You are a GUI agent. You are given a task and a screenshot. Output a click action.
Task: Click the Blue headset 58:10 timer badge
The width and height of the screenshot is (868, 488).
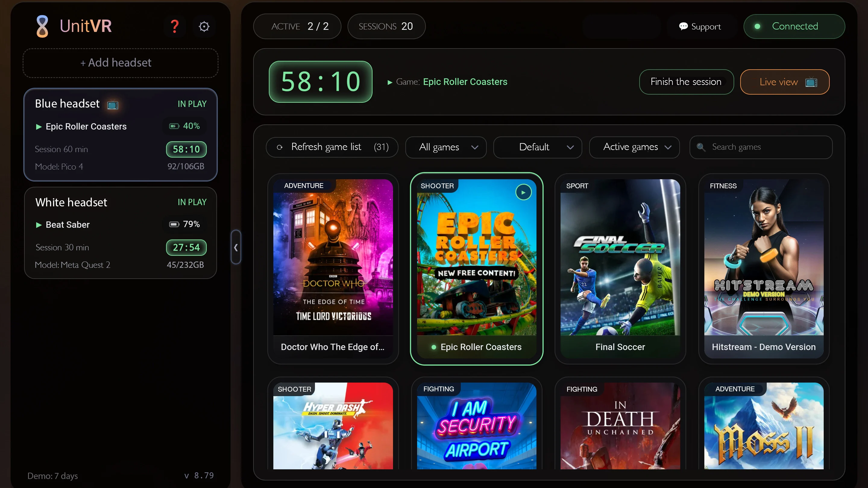186,149
